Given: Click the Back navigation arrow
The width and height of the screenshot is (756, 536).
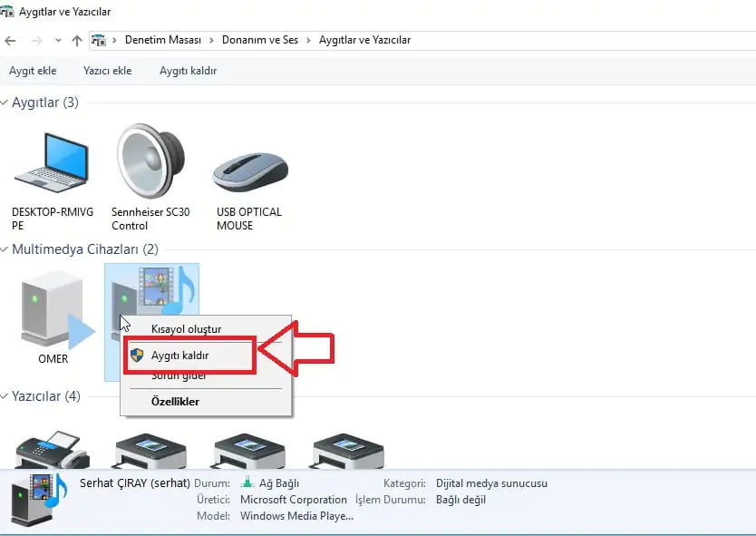Looking at the screenshot, I should point(10,41).
